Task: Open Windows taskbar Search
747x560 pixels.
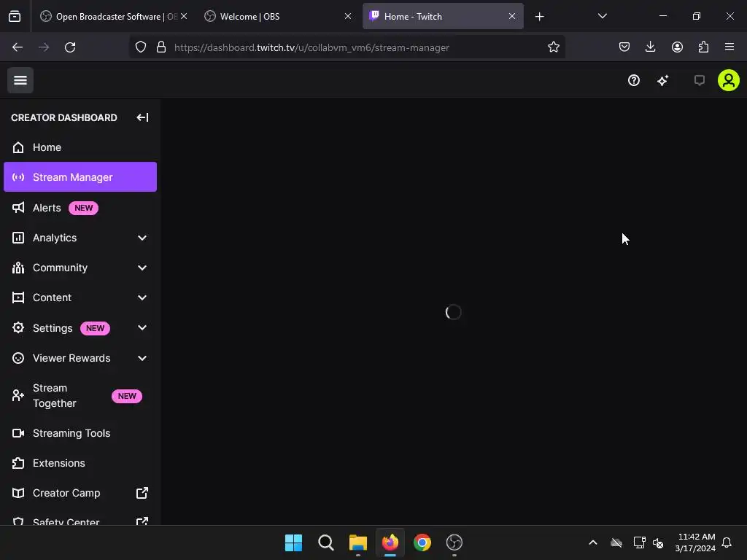Action: pyautogui.click(x=326, y=542)
